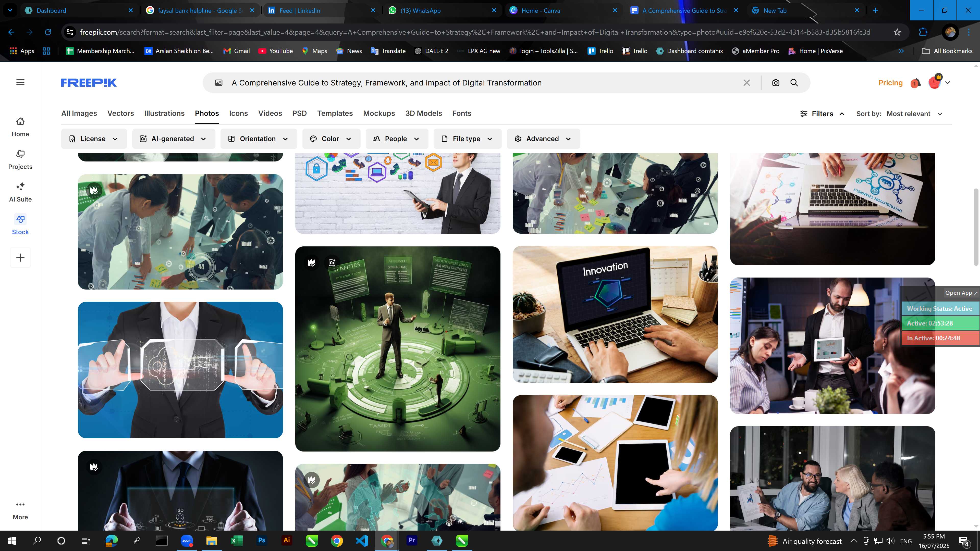The width and height of the screenshot is (980, 551).
Task: Select Stock in the sidebar
Action: coord(20,225)
